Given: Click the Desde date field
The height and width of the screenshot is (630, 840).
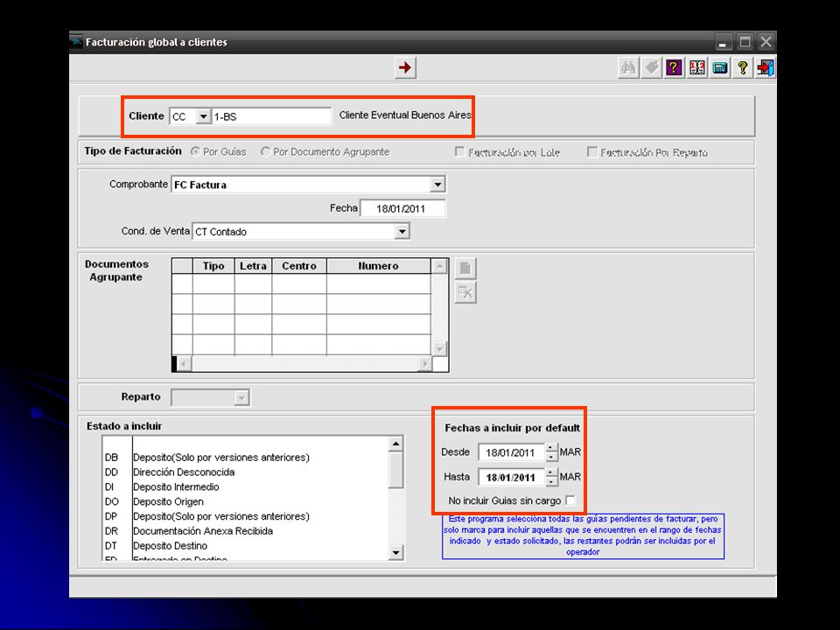Looking at the screenshot, I should point(511,452).
